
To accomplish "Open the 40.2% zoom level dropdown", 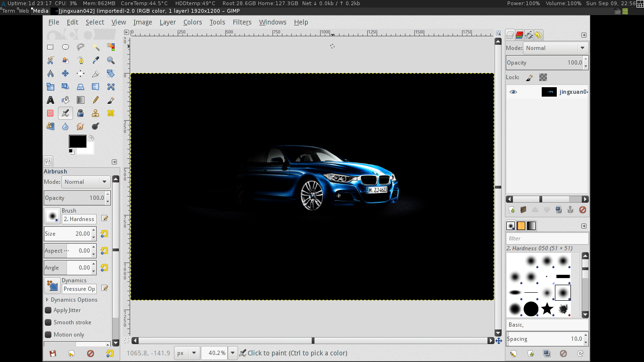I will pos(232,353).
